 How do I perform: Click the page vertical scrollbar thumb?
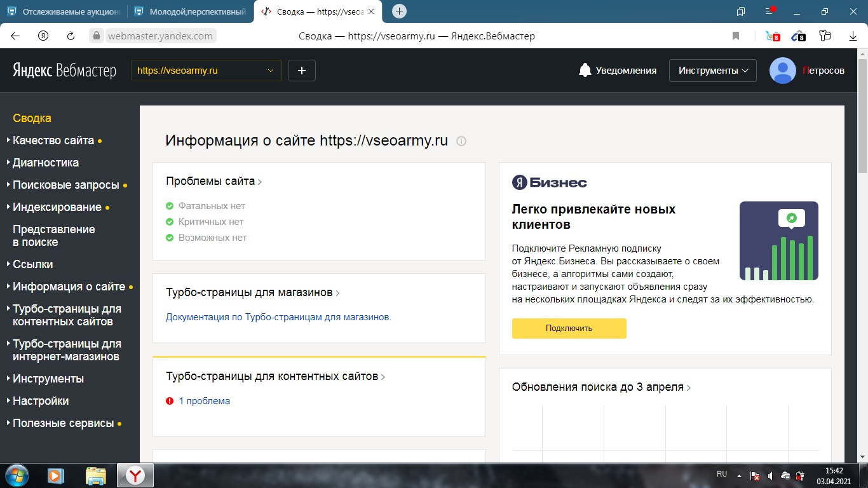click(x=862, y=114)
